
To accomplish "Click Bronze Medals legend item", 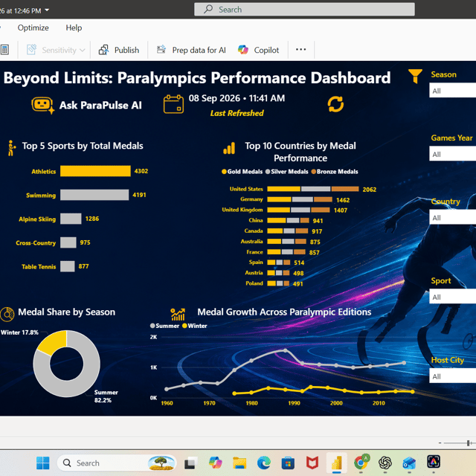I will click(x=335, y=172).
